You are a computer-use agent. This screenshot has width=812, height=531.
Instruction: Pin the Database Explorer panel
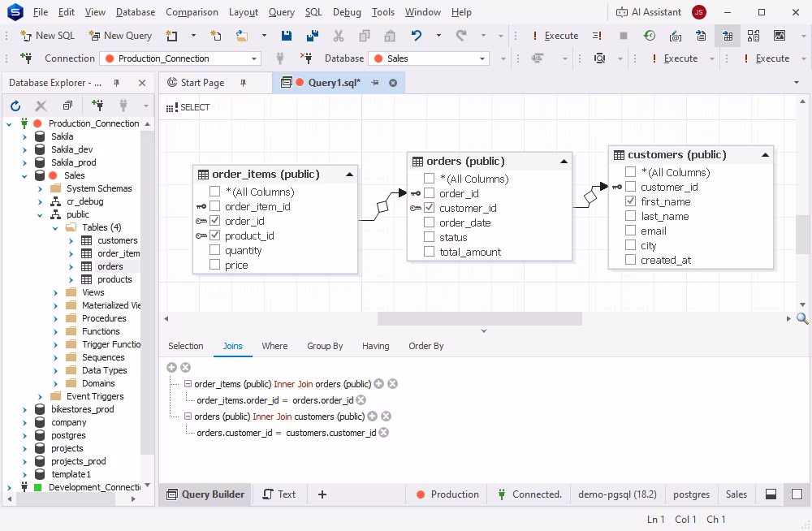[117, 83]
